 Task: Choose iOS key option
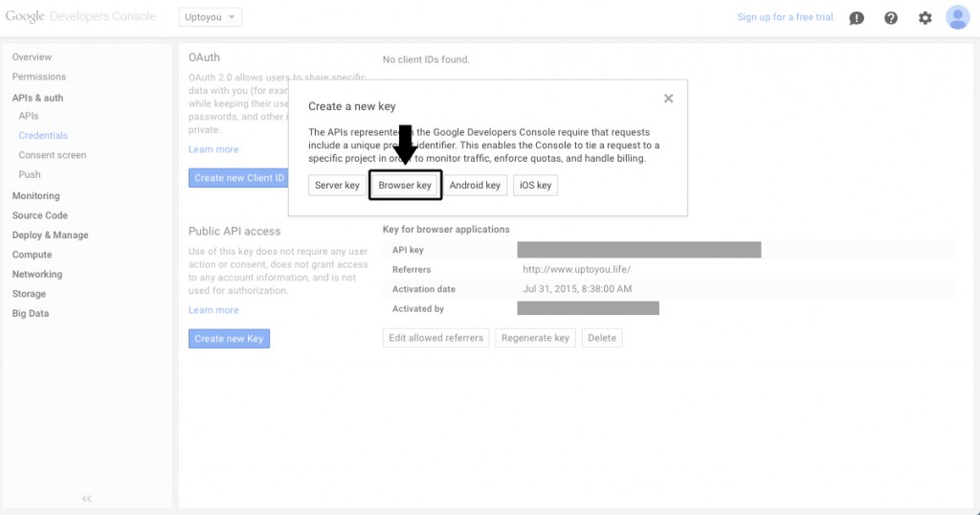click(x=536, y=185)
